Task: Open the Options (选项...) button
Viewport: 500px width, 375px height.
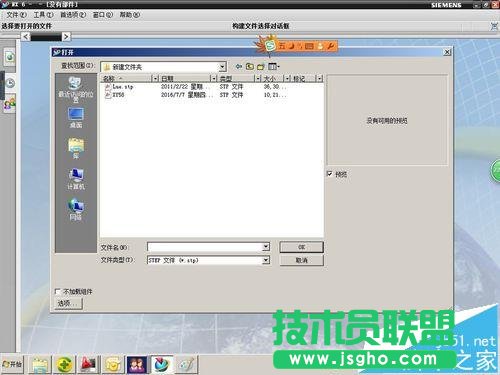Action: tap(68, 303)
